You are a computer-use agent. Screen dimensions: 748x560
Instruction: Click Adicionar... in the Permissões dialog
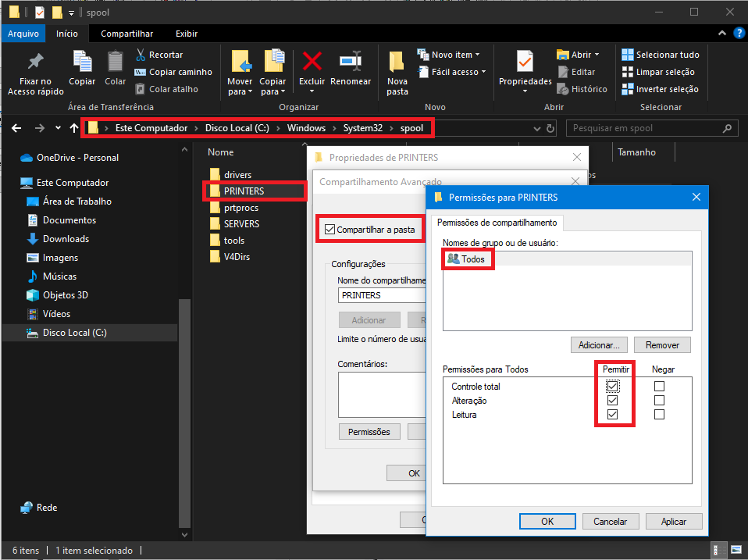[599, 345]
